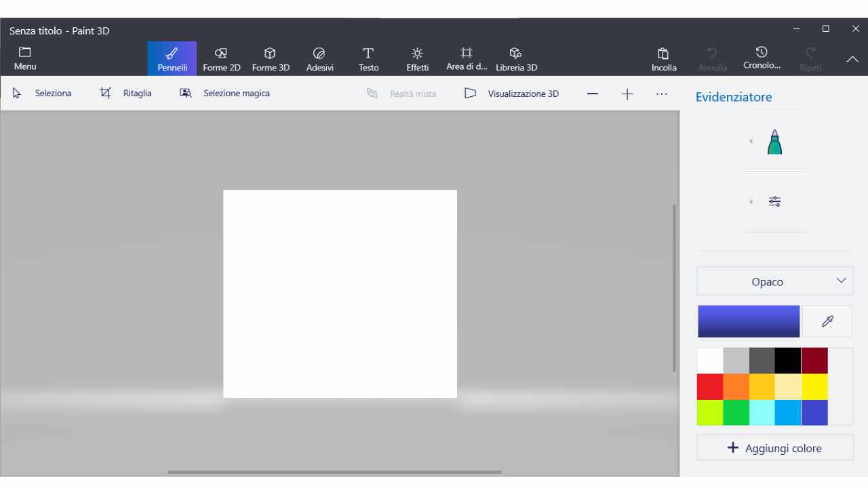Select the orange color swatch

[x=736, y=386]
